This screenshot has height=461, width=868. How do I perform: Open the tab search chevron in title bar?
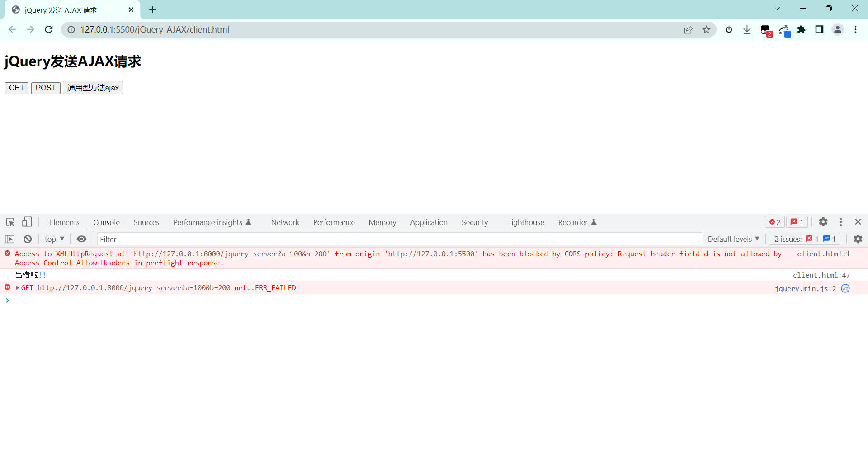pos(777,9)
